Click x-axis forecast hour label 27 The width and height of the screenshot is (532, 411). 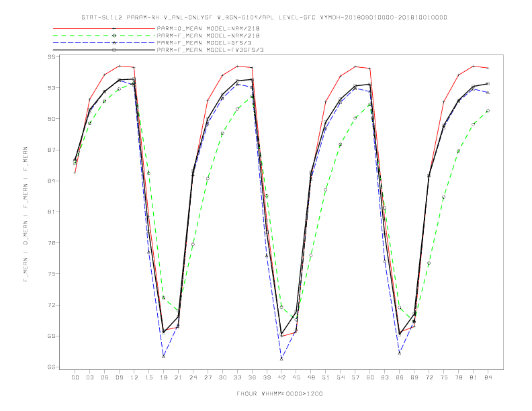pyautogui.click(x=208, y=377)
